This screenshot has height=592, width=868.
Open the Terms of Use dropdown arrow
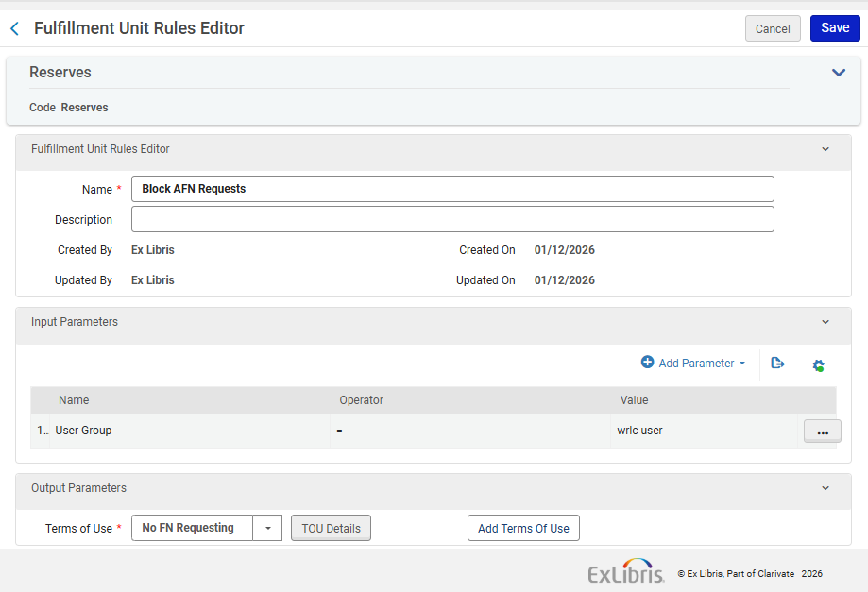coord(267,529)
